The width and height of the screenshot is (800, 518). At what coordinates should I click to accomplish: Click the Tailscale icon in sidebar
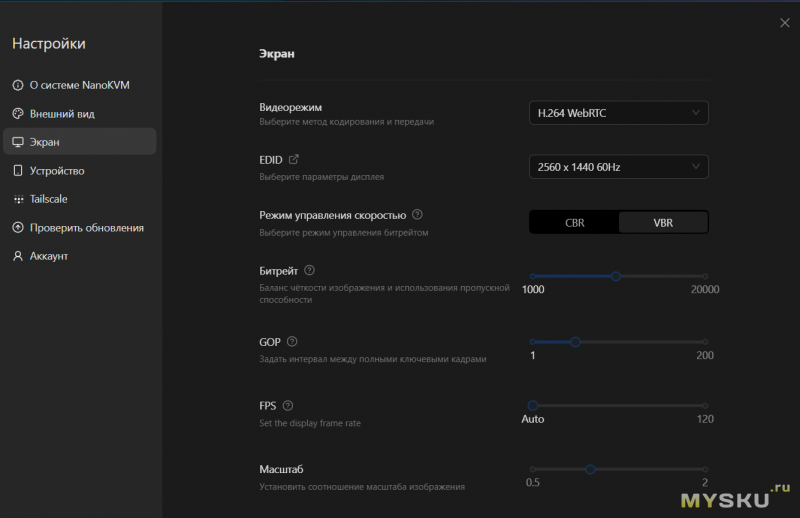click(18, 199)
